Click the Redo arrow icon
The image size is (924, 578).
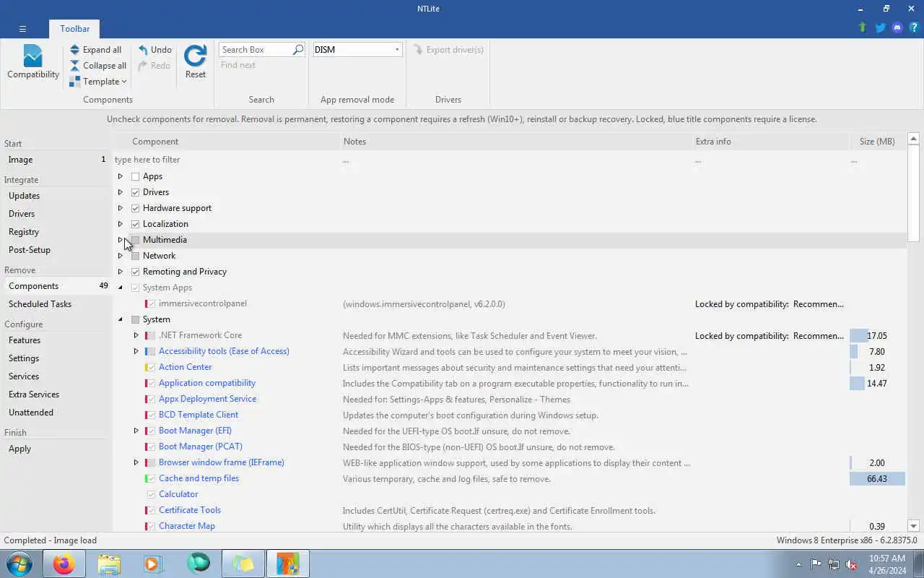(x=143, y=66)
